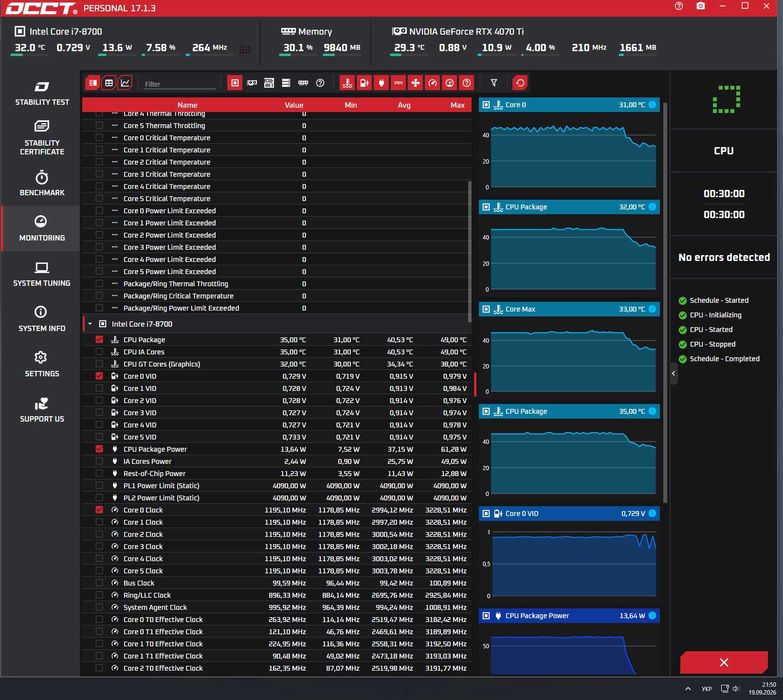Click the color circle on CPU Package 32,00 °C graph
This screenshot has height=700, width=783.
click(652, 207)
